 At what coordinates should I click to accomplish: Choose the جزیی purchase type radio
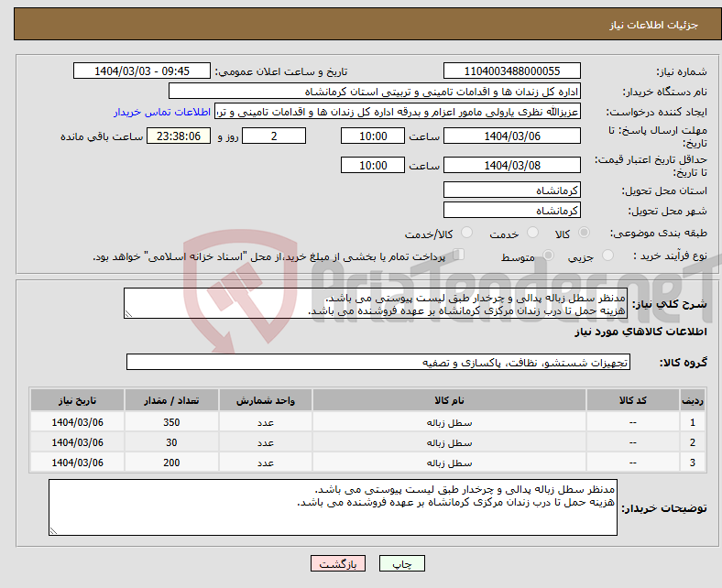(607, 256)
